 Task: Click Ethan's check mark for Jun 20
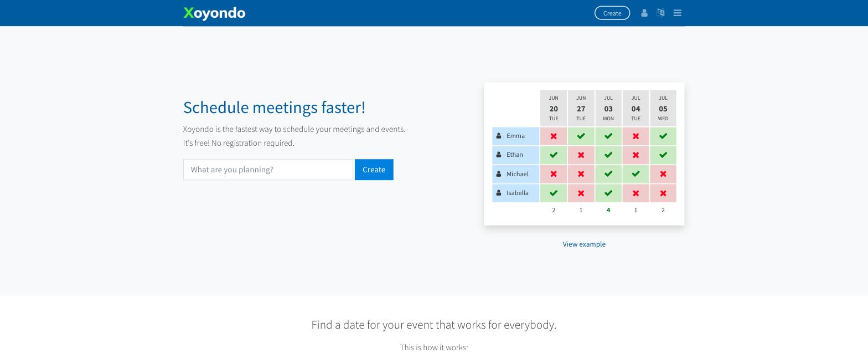tap(554, 155)
